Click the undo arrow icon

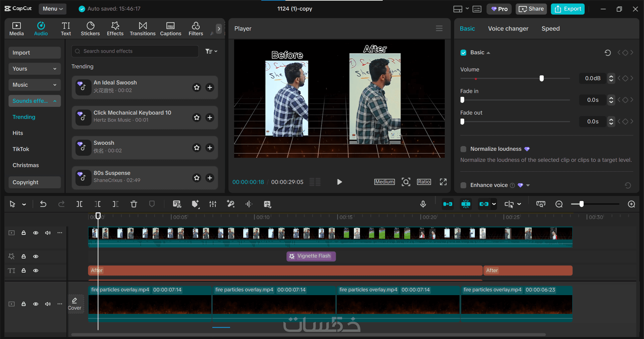43,204
